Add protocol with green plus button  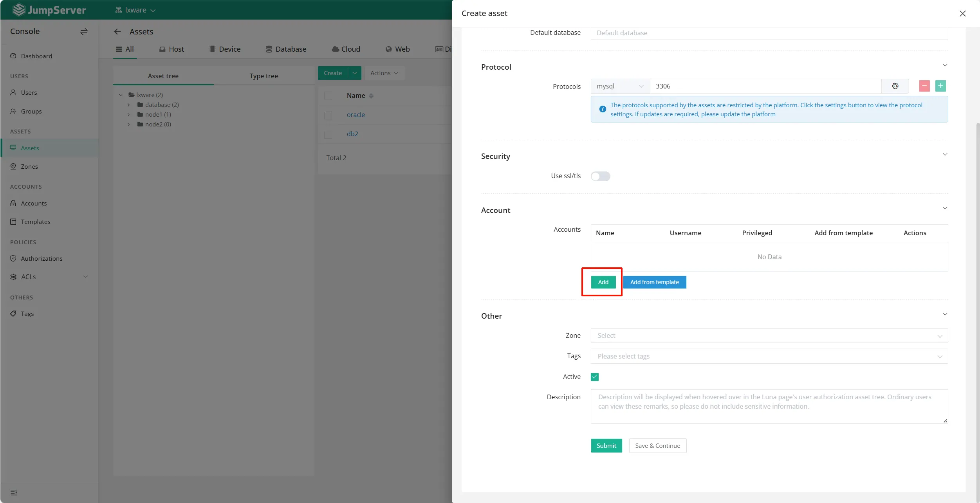940,86
